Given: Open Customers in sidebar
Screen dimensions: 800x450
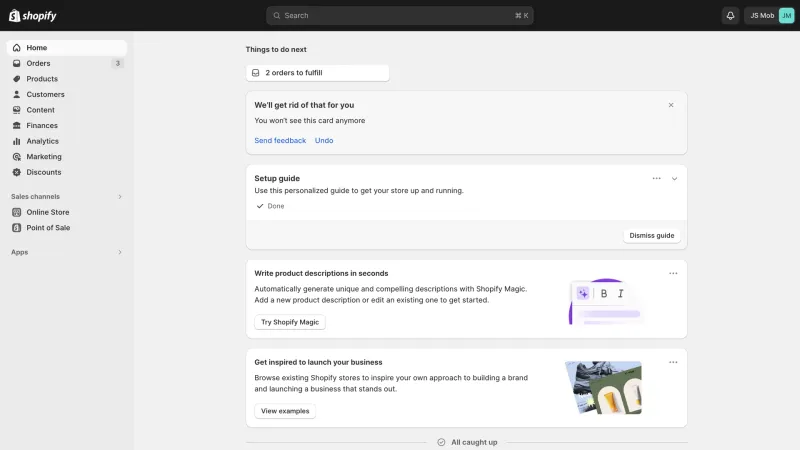Looking at the screenshot, I should (x=67, y=94).
